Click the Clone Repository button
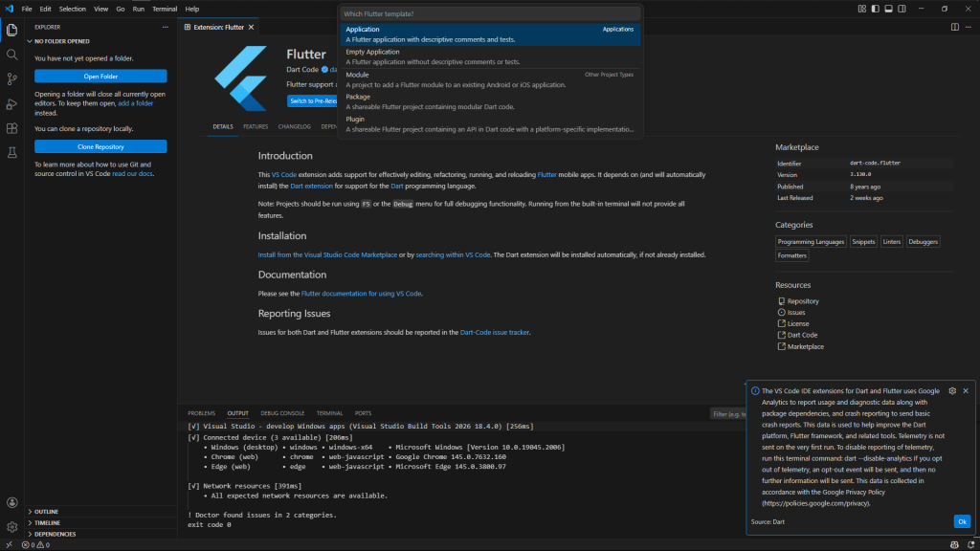This screenshot has width=980, height=551. (x=100, y=146)
